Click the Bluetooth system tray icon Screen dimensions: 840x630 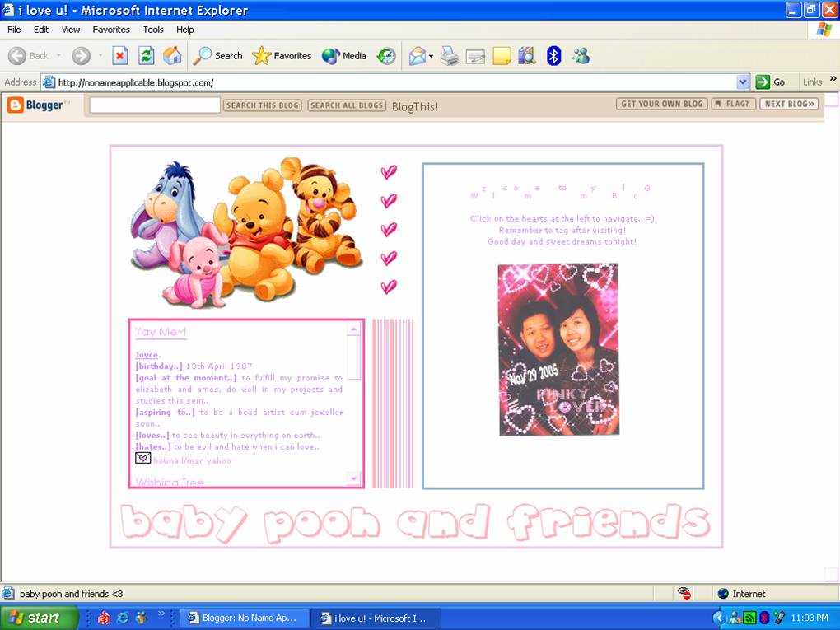(x=764, y=618)
